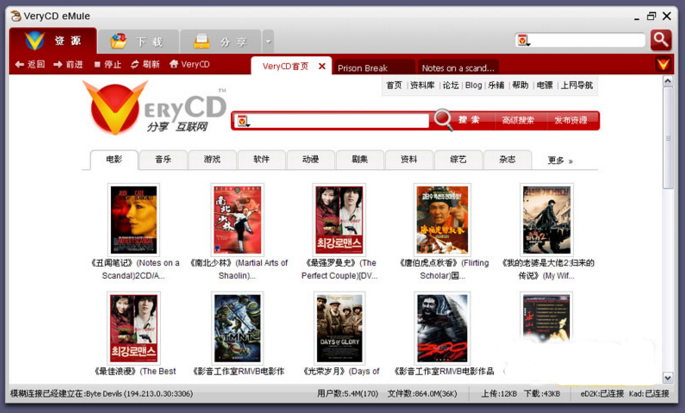Select the 软件 software category tab
This screenshot has height=413, width=685.
262,160
